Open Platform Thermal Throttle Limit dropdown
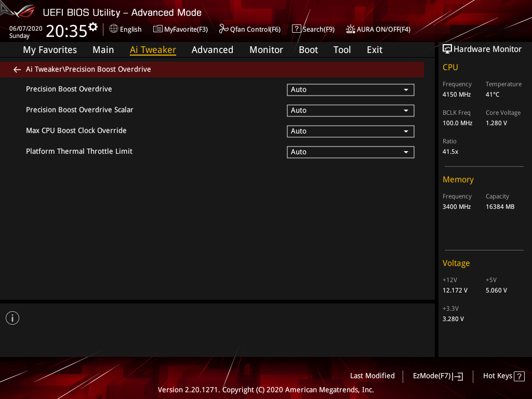Viewport: 532px width, 399px height. coord(351,152)
